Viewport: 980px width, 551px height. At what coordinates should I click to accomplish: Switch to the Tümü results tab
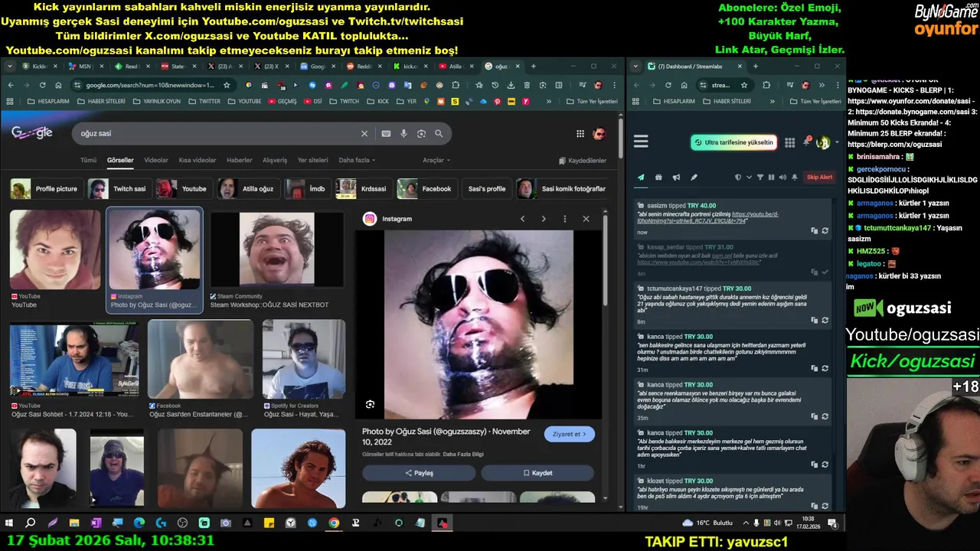[89, 160]
